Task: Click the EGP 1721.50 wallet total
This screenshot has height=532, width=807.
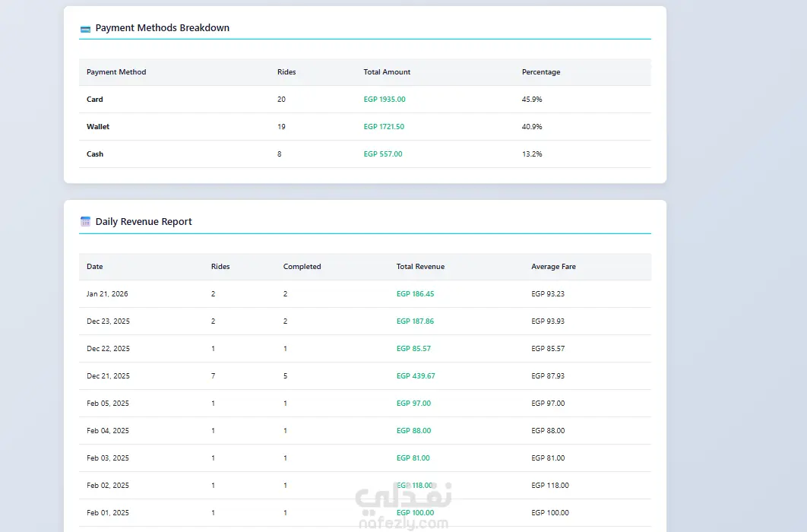Action: point(384,127)
